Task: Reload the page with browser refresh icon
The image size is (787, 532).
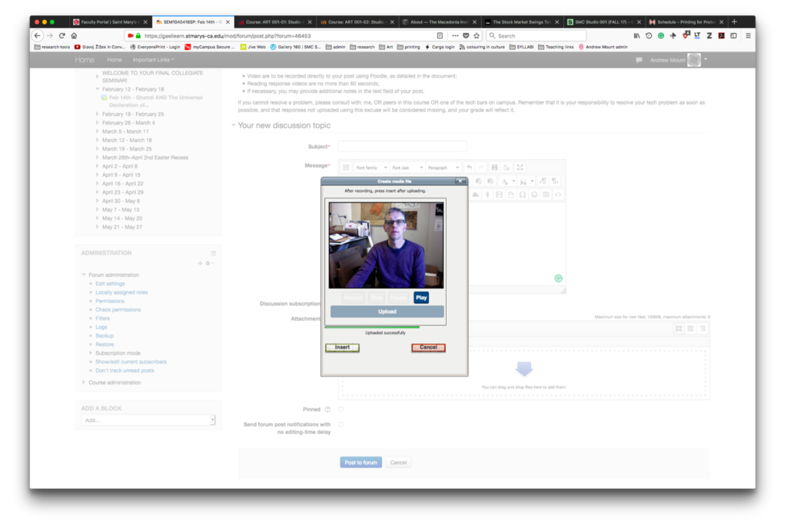Action: click(61, 35)
